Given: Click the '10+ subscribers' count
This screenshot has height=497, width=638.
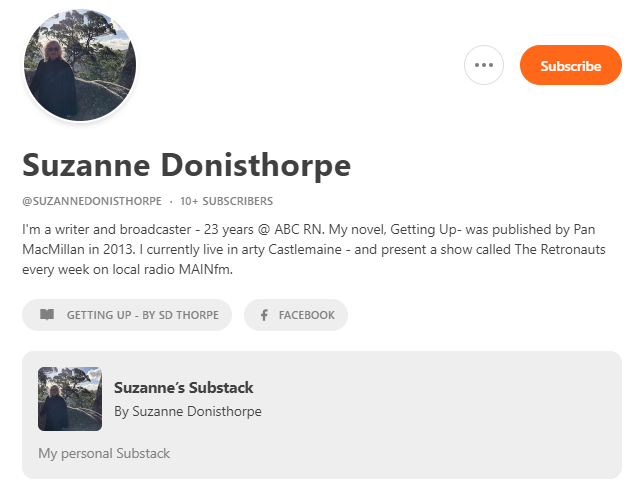Looking at the screenshot, I should tap(226, 201).
